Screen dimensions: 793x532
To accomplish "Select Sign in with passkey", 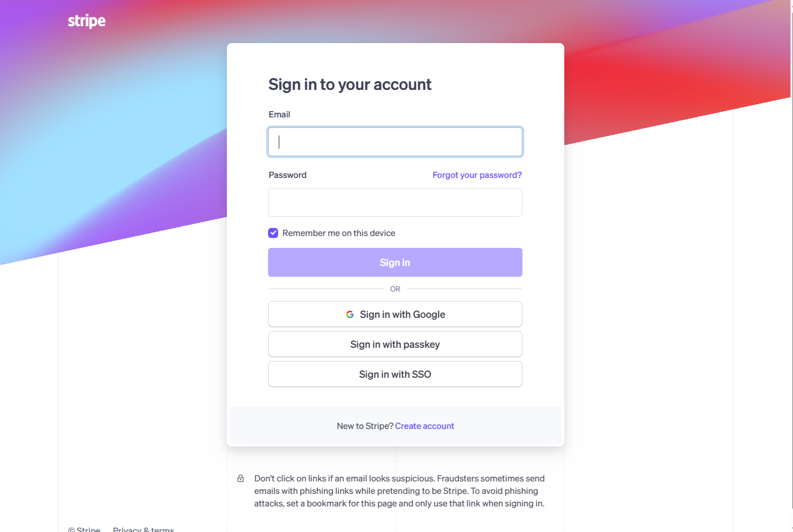I will [x=395, y=344].
